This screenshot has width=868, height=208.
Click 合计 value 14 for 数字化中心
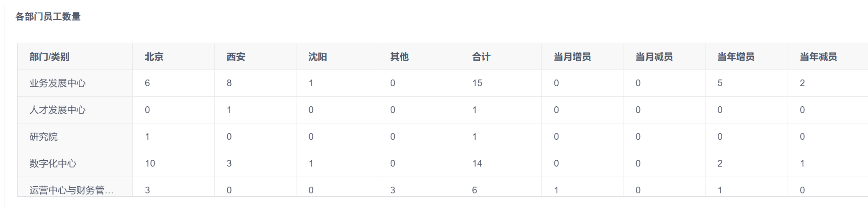[x=477, y=164]
